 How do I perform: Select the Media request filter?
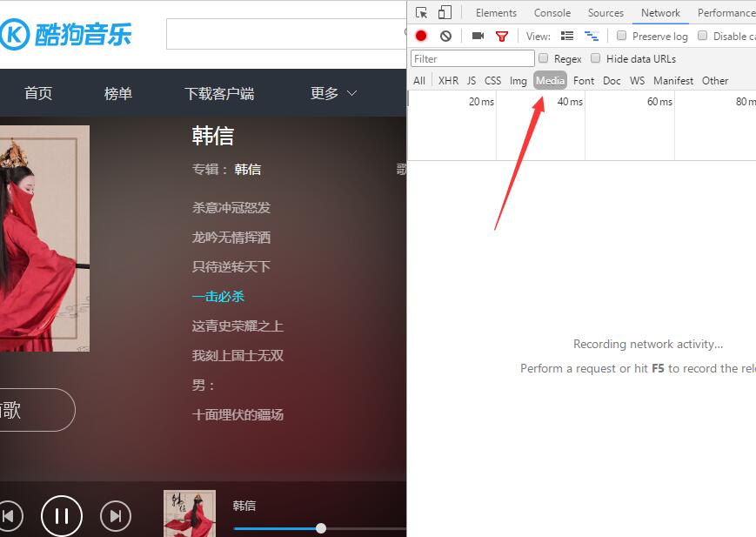pos(549,80)
